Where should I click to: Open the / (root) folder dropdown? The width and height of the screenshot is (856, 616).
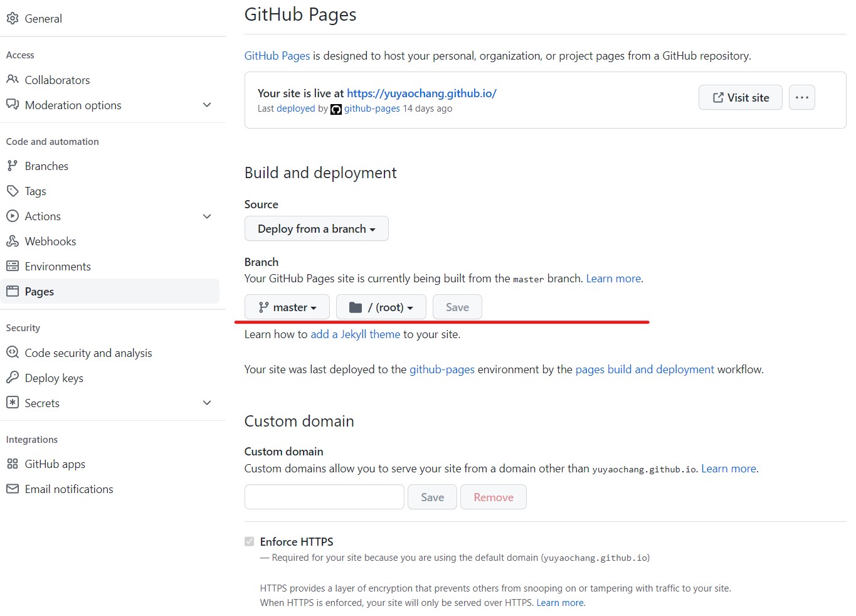tap(381, 307)
